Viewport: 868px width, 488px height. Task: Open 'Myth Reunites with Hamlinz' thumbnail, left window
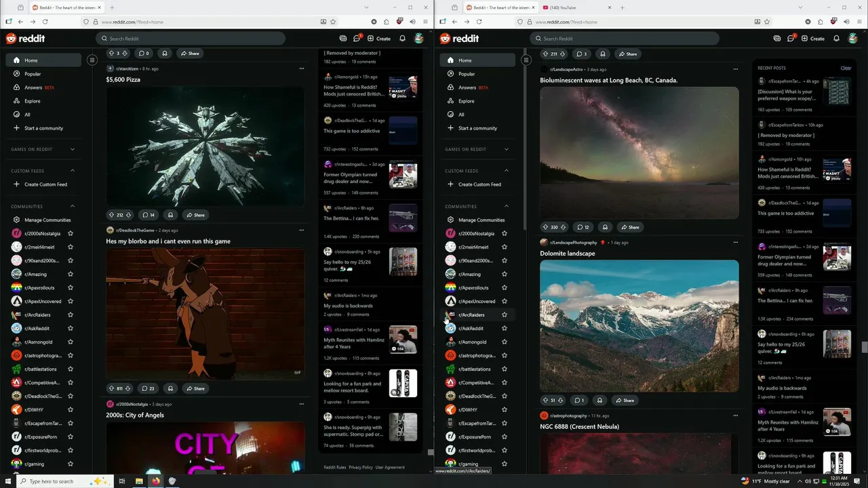point(403,340)
